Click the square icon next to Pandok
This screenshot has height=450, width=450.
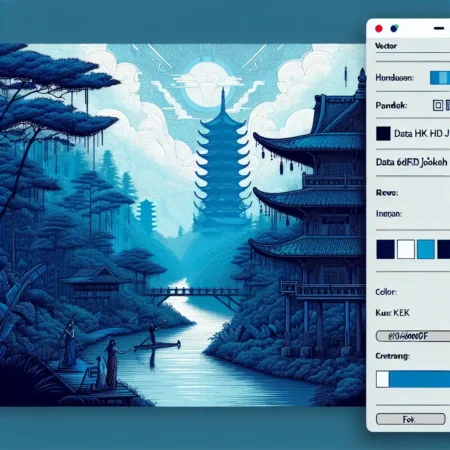[x=438, y=106]
